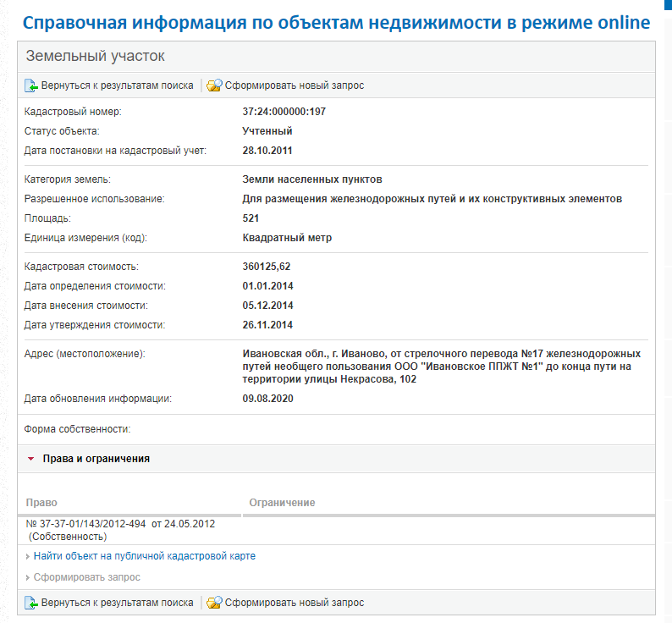Click the 'Ограничение' column header
Image resolution: width=672 pixels, height=623 pixels.
(282, 503)
